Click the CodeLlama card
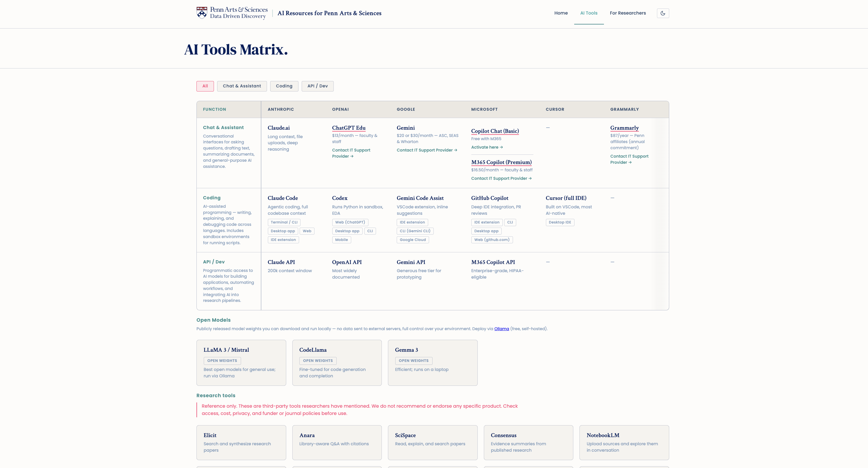The height and width of the screenshot is (468, 868). [337, 363]
